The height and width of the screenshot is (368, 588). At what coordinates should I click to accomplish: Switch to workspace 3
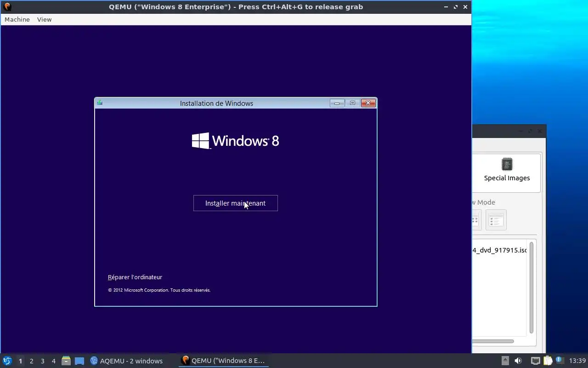coord(42,361)
